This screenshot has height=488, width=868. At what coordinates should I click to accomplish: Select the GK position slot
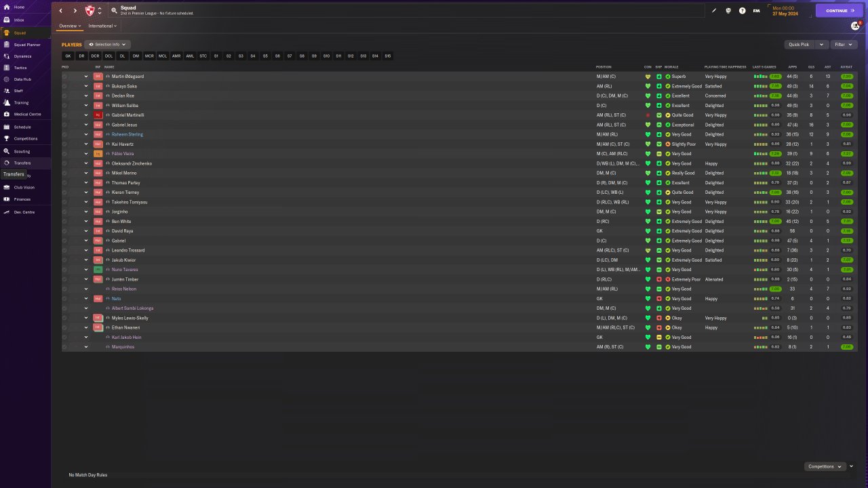[68, 56]
